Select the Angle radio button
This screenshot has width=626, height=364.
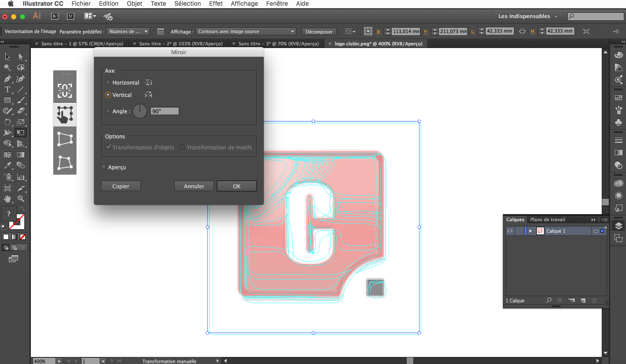108,111
